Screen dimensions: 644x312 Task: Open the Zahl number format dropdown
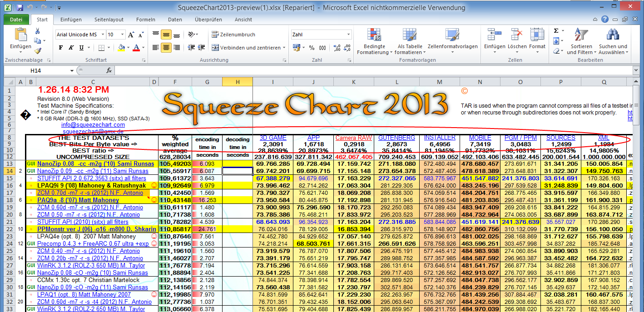pos(348,35)
